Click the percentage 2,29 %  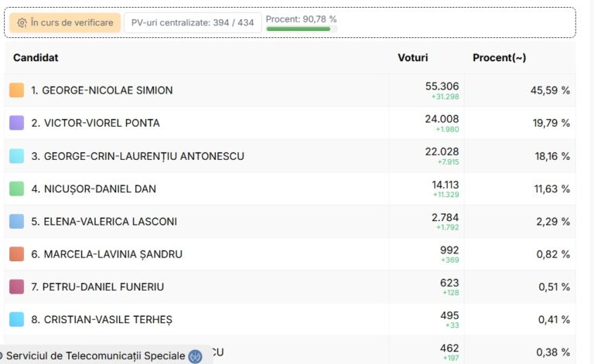coord(553,221)
